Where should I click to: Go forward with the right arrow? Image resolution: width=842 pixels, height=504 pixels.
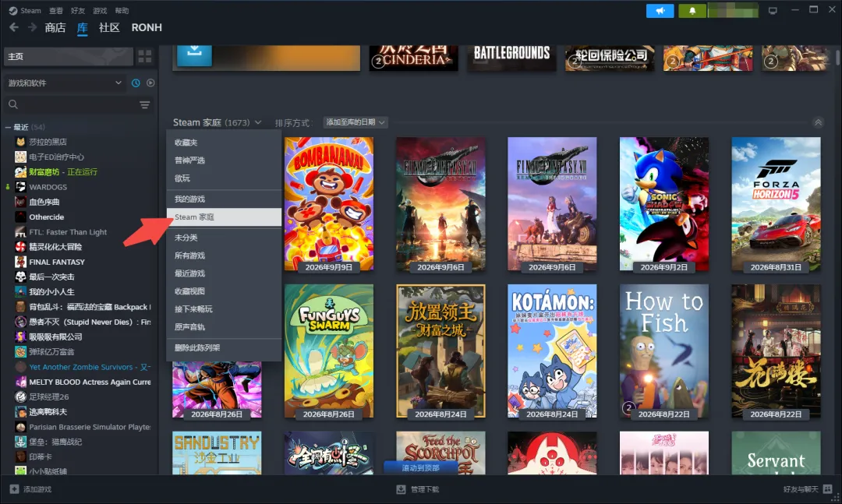pyautogui.click(x=32, y=27)
